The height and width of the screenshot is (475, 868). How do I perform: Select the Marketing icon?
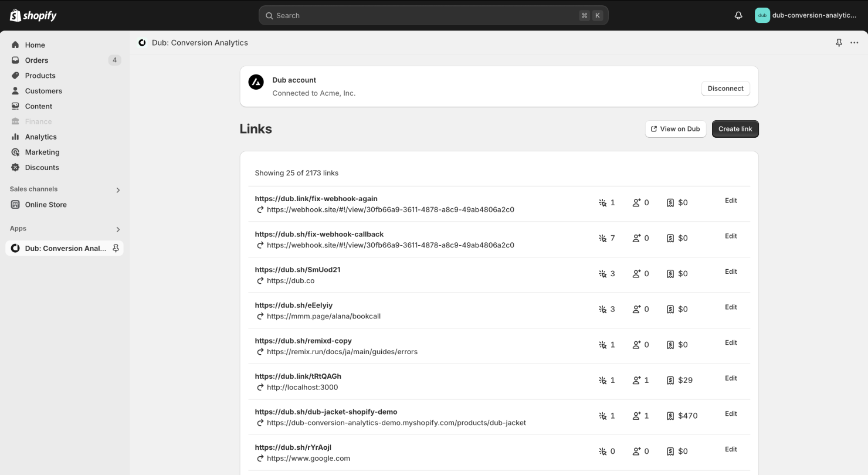(16, 152)
